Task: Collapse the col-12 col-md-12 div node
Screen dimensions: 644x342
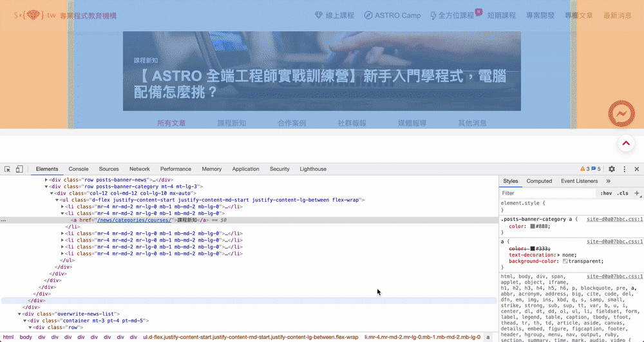Action: 52,193
